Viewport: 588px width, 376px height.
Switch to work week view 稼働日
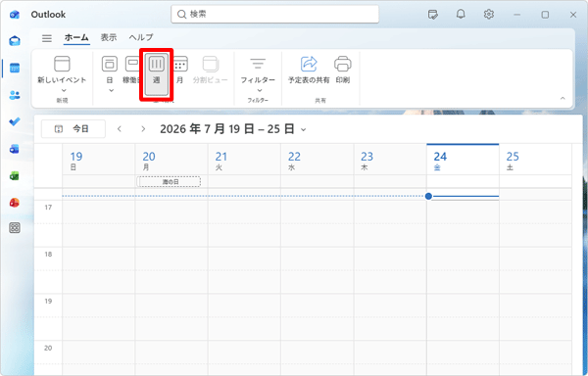[x=131, y=69]
